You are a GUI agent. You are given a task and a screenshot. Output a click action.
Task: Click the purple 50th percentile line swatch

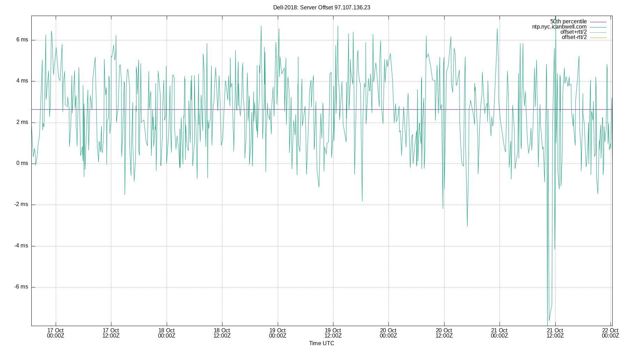(598, 22)
